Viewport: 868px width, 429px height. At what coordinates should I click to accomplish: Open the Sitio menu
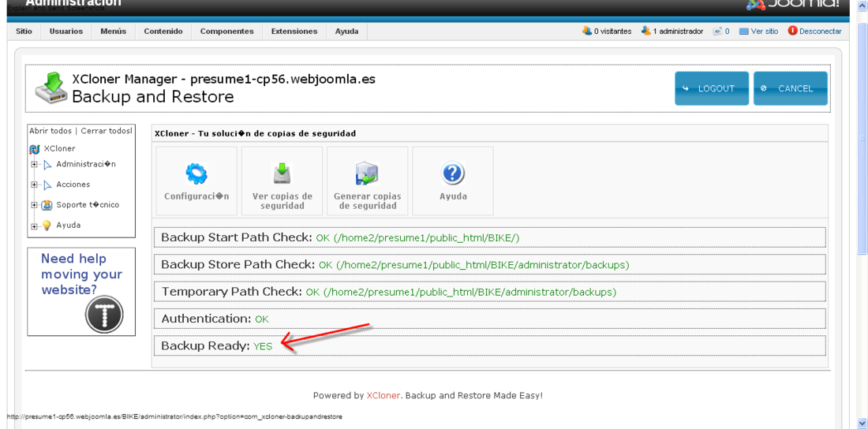coord(24,32)
